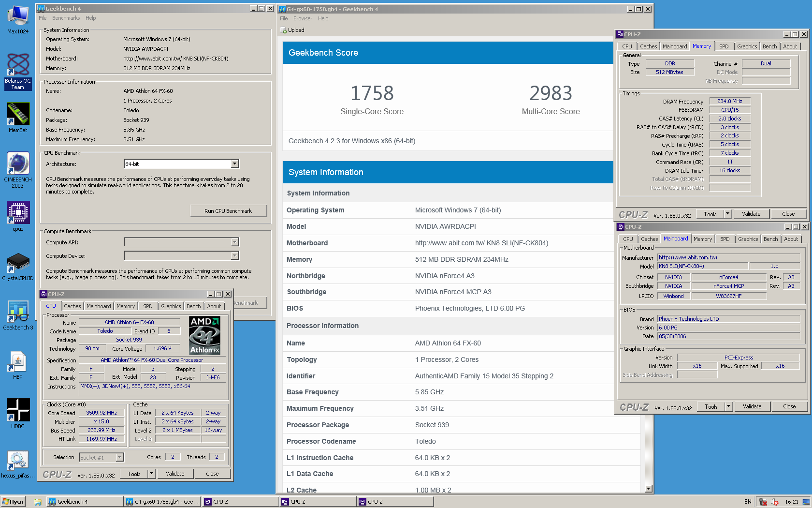Click the volume tray icon

pos(775,502)
